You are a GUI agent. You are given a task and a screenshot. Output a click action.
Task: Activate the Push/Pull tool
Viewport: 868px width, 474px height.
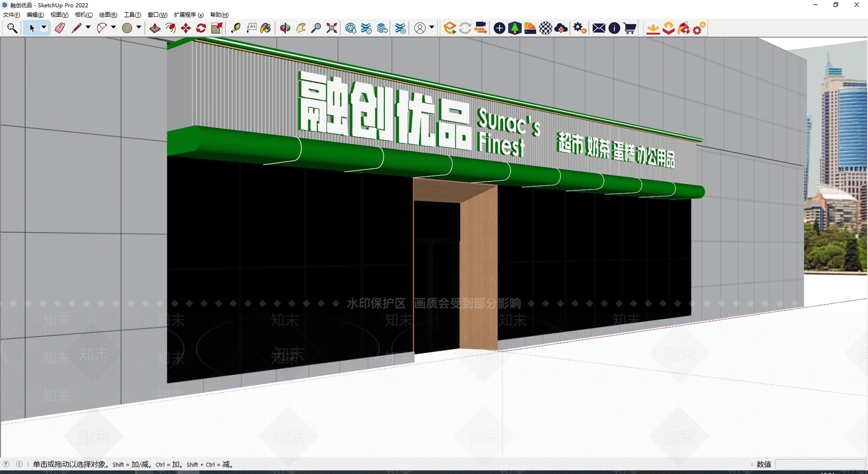pyautogui.click(x=155, y=28)
